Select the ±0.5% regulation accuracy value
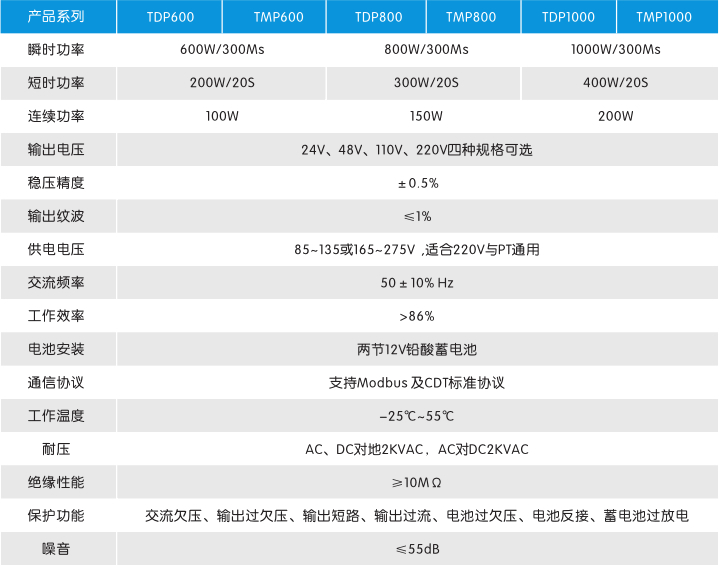The width and height of the screenshot is (719, 565). 417,183
